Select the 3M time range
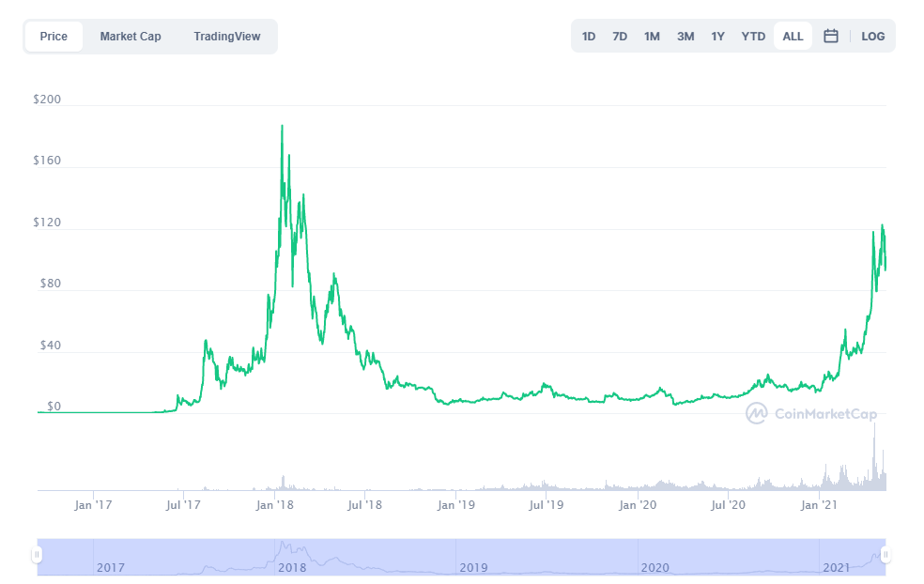The height and width of the screenshot is (584, 924). (685, 36)
